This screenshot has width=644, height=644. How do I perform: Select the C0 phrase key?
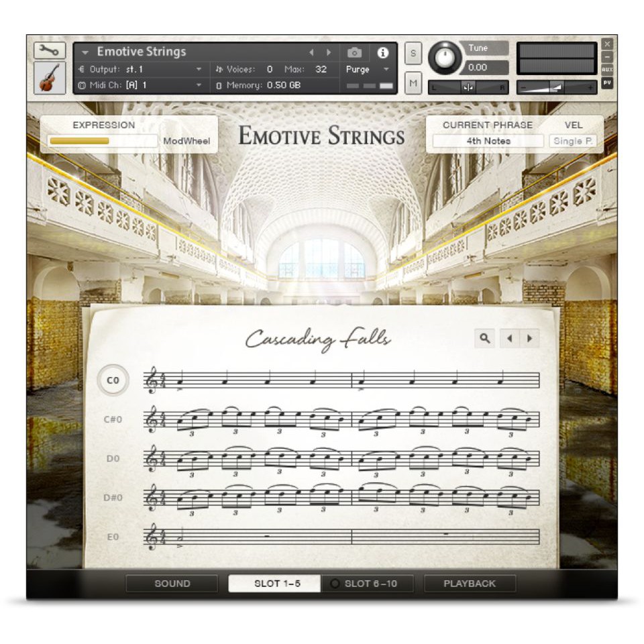coord(113,380)
